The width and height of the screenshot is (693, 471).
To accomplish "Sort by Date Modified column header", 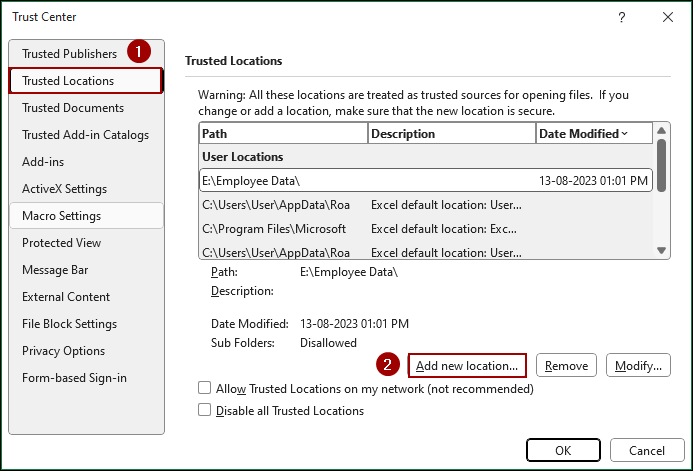I will click(x=594, y=133).
